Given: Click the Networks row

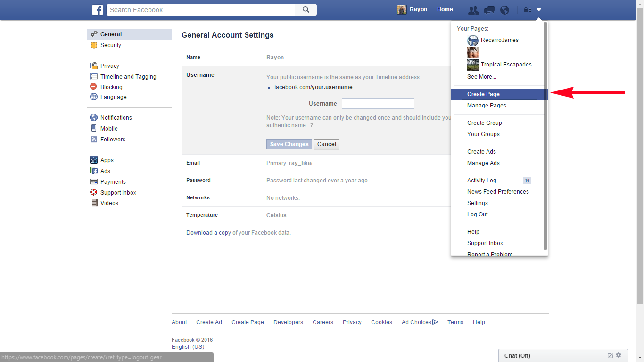Looking at the screenshot, I should coord(316,198).
